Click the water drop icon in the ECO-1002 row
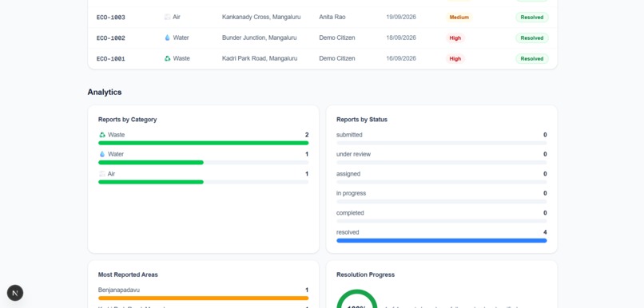This screenshot has height=308, width=644. [168, 38]
